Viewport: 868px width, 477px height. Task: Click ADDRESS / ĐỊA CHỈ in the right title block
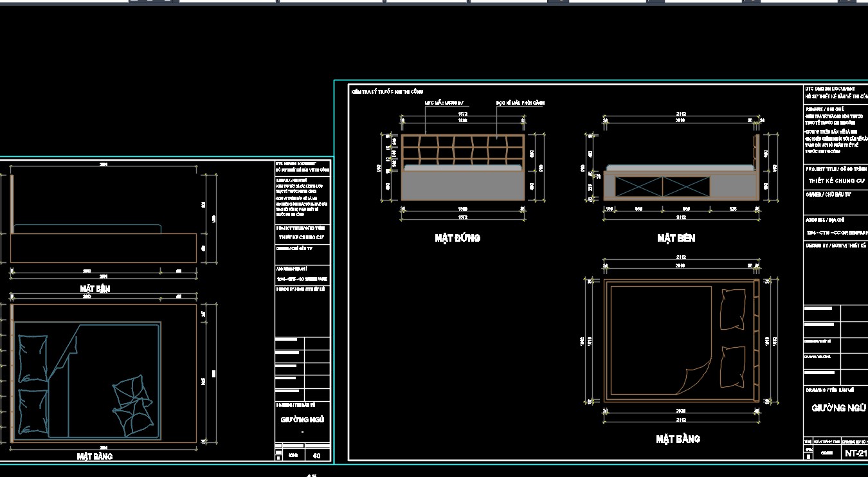826,220
